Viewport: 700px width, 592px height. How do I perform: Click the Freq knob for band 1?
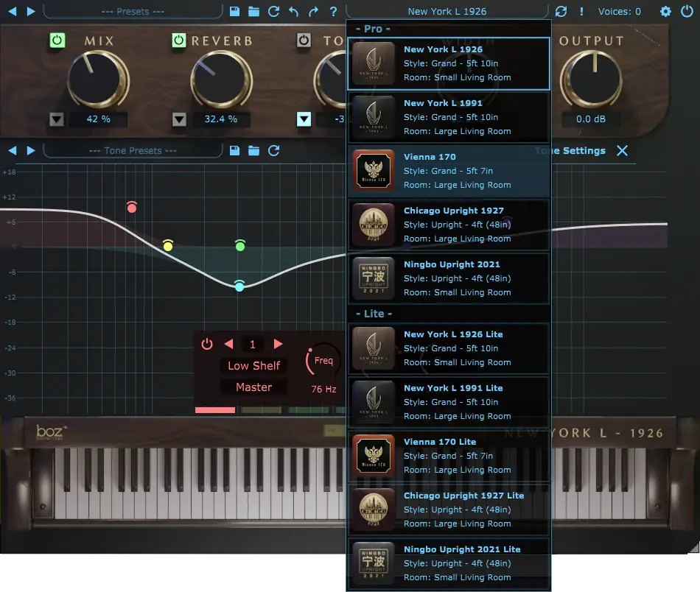click(323, 361)
